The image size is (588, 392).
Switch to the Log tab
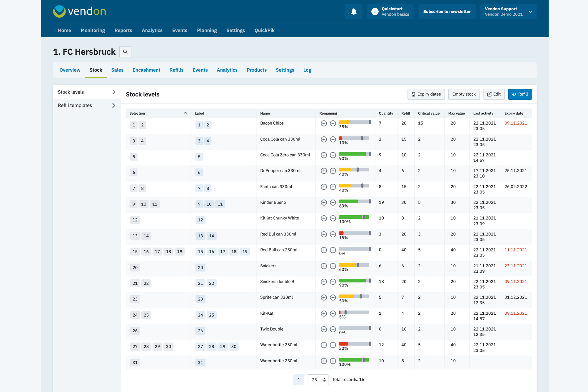click(x=307, y=70)
